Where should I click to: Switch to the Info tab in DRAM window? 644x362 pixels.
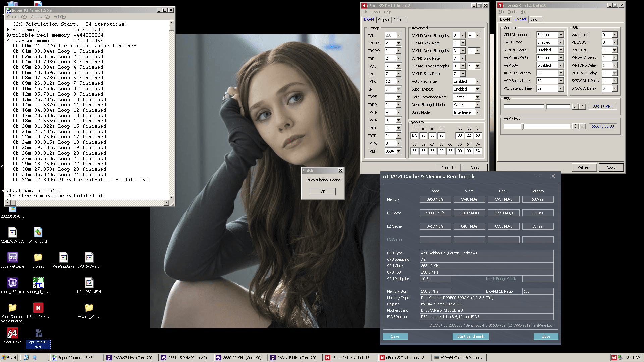click(x=397, y=20)
